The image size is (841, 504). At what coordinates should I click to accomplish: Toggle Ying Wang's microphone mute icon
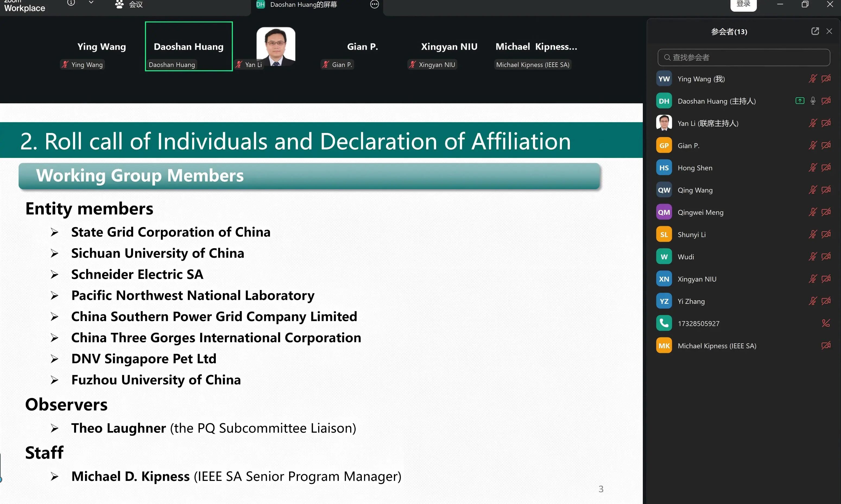coord(812,79)
